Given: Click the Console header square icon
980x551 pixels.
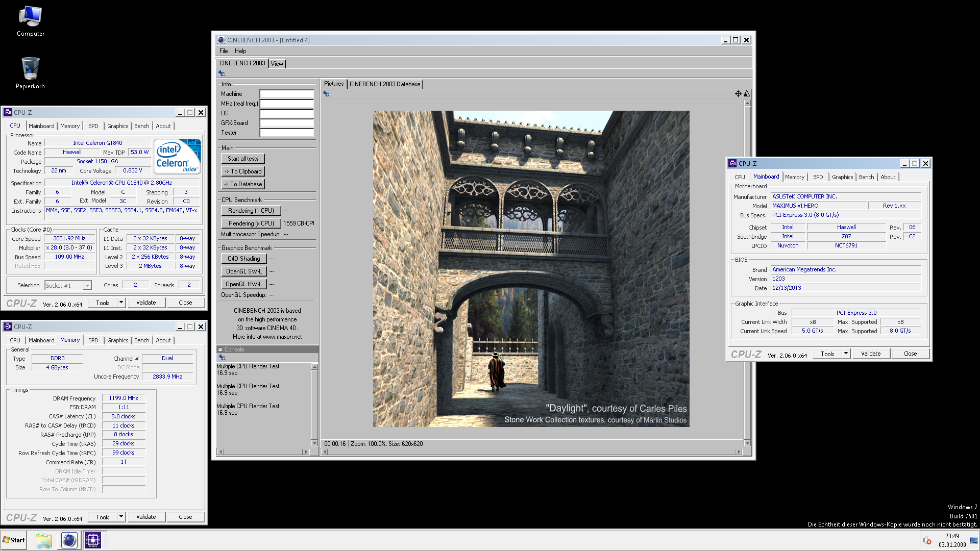Looking at the screenshot, I should (220, 349).
